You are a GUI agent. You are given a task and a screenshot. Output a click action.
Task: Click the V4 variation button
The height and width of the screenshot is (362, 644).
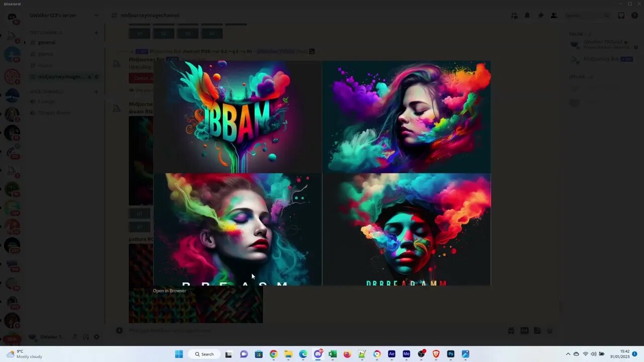coord(212,34)
